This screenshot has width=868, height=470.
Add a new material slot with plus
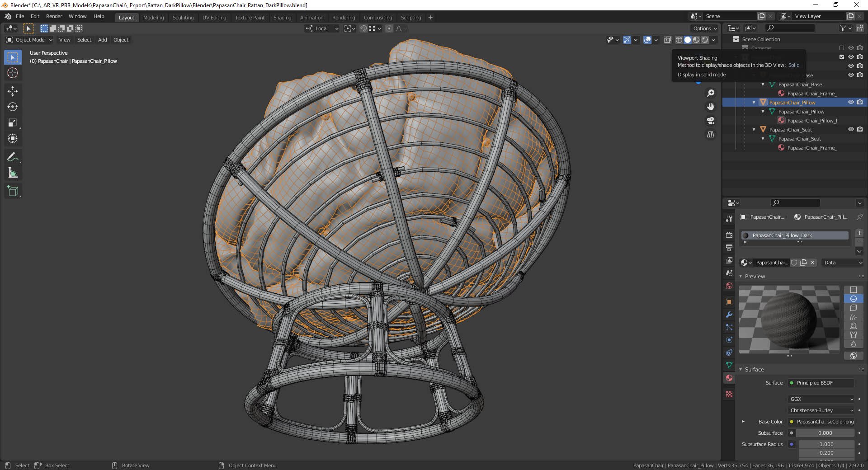coord(859,233)
